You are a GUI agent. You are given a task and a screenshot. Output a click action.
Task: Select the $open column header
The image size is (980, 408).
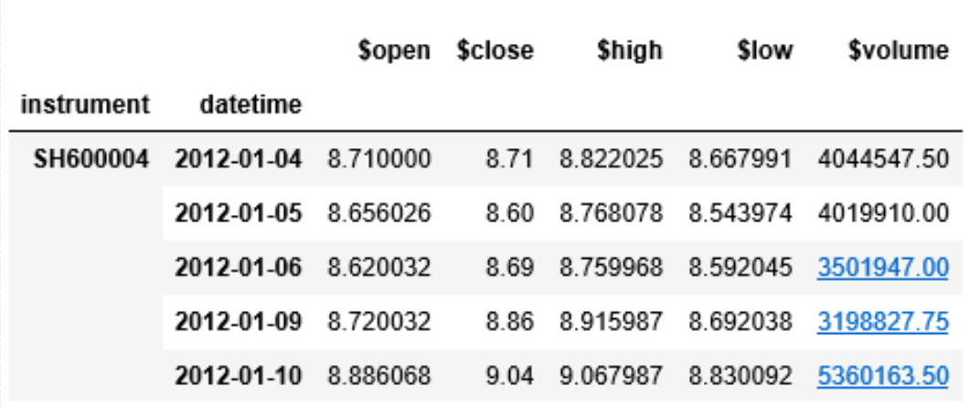394,50
